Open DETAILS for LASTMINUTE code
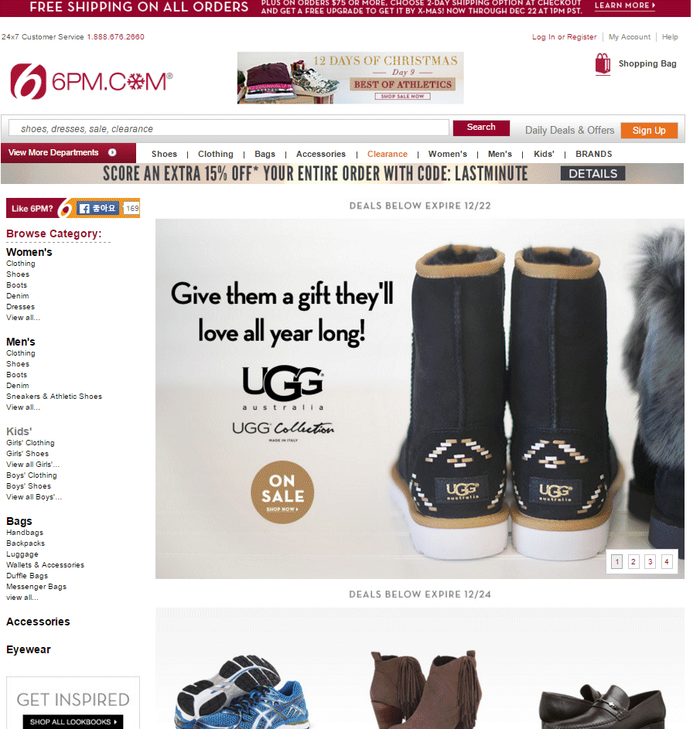 [592, 173]
